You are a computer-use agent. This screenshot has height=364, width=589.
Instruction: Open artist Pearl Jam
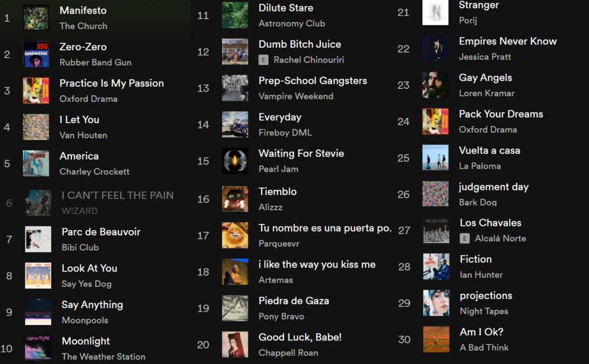coord(278,169)
